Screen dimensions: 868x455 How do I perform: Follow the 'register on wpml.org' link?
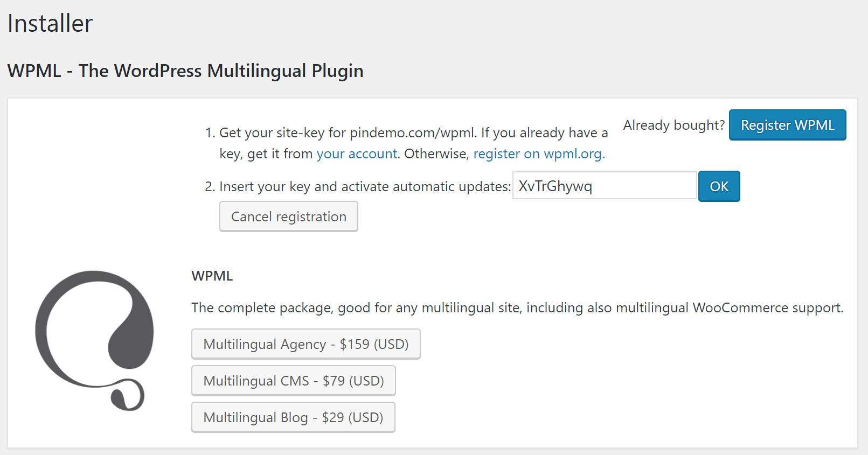click(x=538, y=154)
